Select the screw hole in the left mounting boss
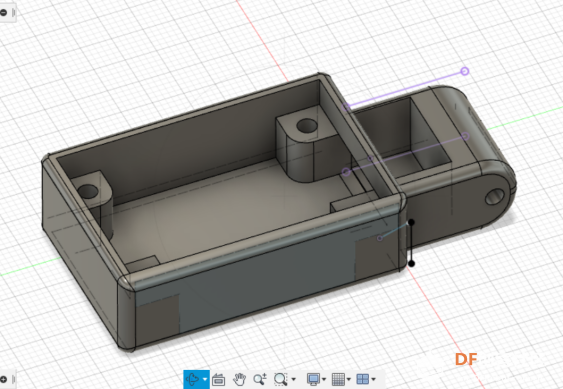Image resolution: width=563 pixels, height=389 pixels. [x=88, y=191]
